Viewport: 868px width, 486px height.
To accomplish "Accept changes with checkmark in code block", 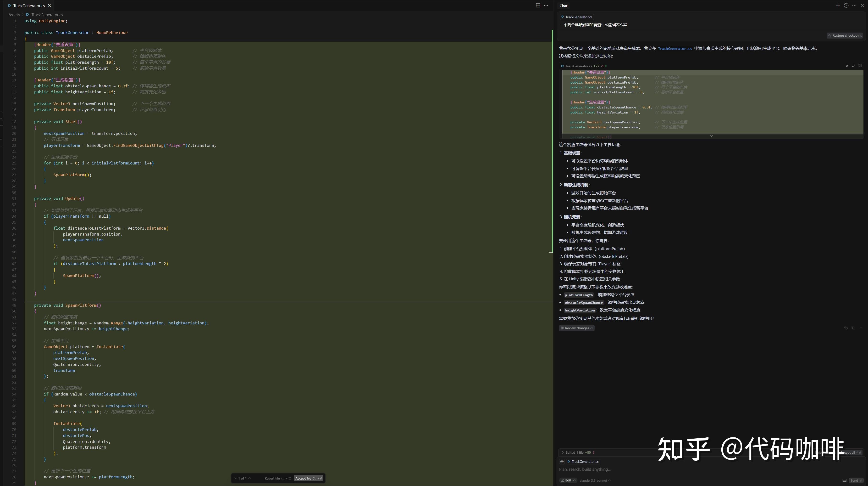I will 853,66.
